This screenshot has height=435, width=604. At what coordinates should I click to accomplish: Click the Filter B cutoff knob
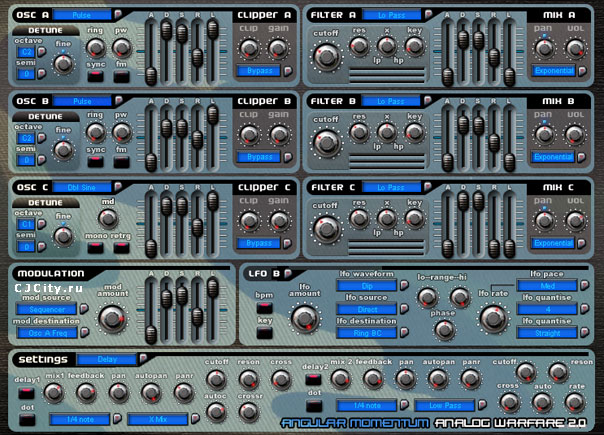coord(327,143)
